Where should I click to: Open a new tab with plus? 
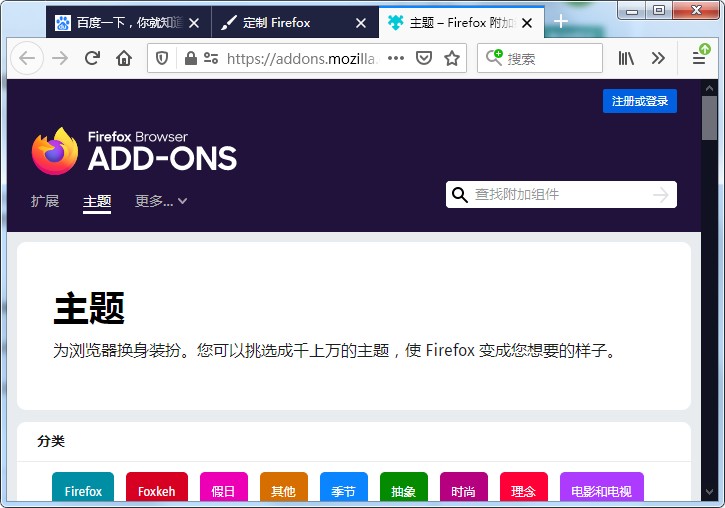[561, 21]
